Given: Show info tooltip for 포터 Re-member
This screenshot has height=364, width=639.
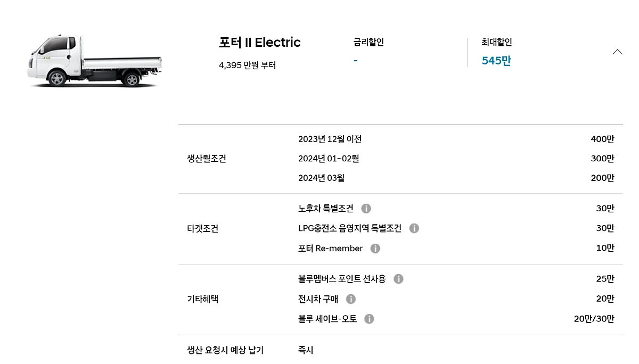Looking at the screenshot, I should coord(375,249).
